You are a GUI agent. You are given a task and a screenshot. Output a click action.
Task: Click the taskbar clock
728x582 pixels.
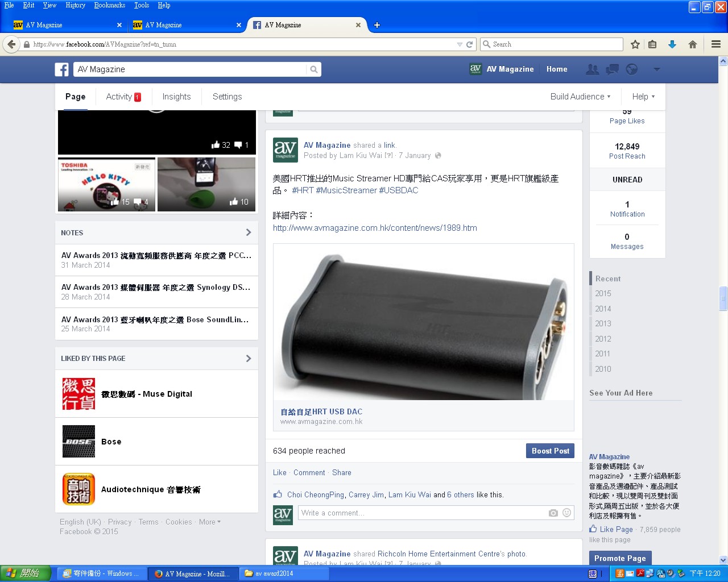pos(705,573)
